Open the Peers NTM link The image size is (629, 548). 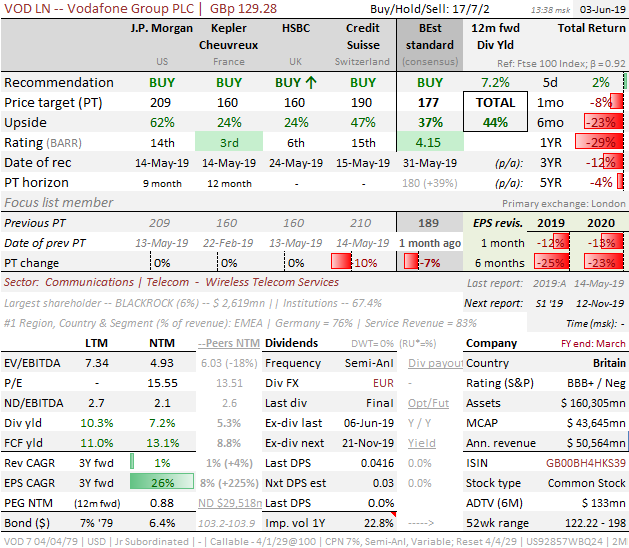click(229, 343)
